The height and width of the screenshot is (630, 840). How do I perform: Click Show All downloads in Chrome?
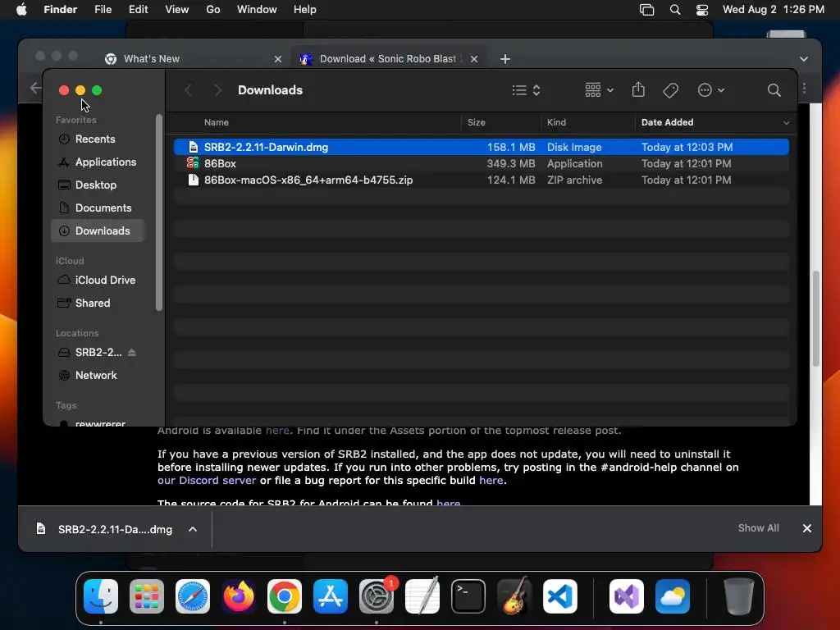[758, 528]
